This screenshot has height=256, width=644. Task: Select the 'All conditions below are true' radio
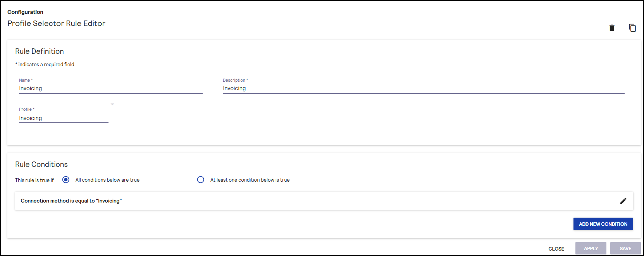click(x=66, y=180)
